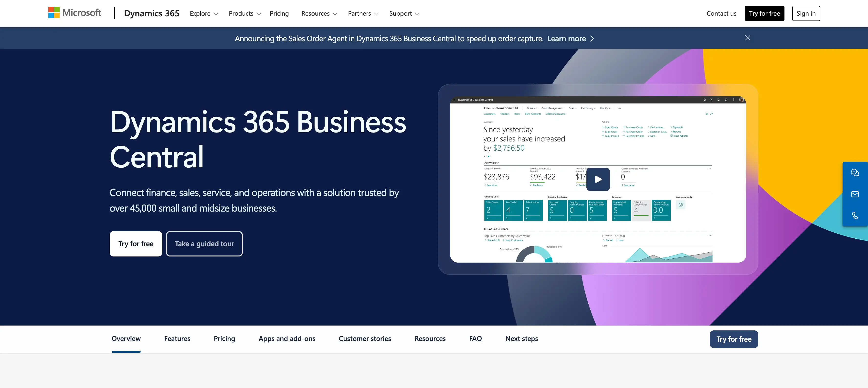Switch to the Features tab

pyautogui.click(x=177, y=338)
